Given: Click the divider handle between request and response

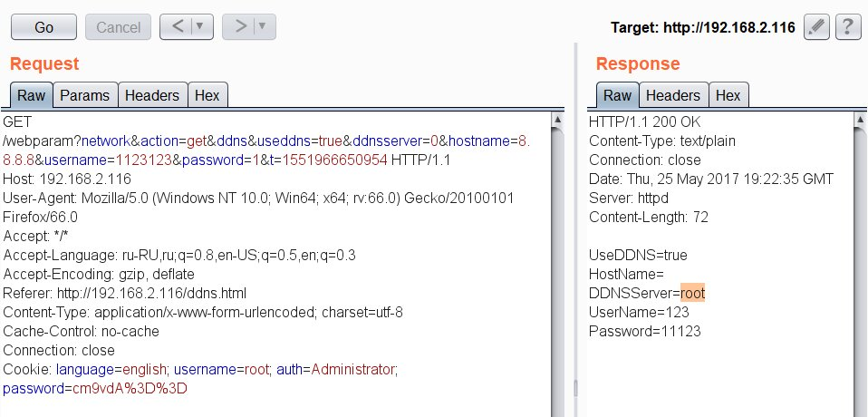Looking at the screenshot, I should click(575, 388).
